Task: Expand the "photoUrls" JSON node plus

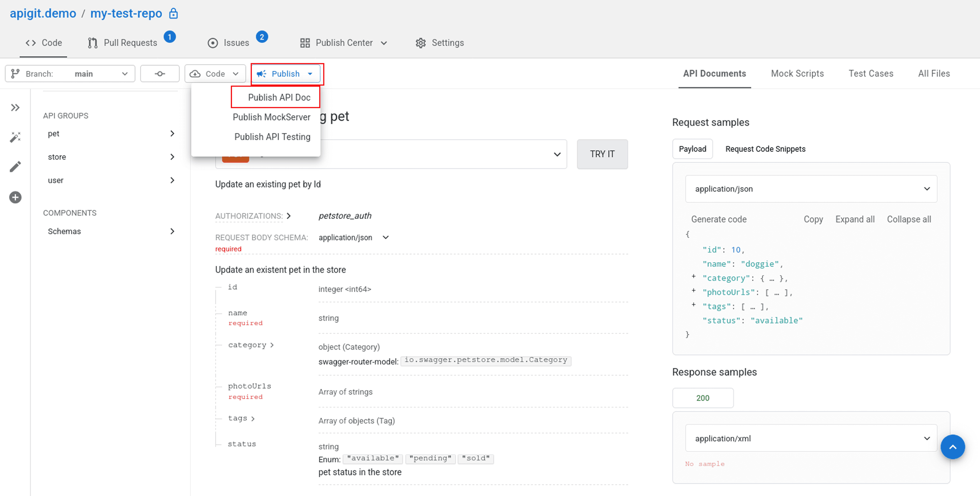Action: pyautogui.click(x=694, y=291)
